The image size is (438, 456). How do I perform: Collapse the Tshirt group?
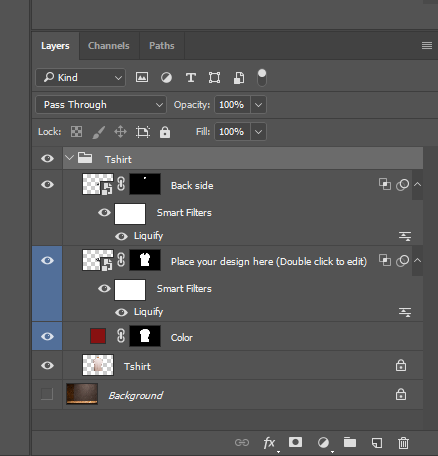[x=69, y=158]
